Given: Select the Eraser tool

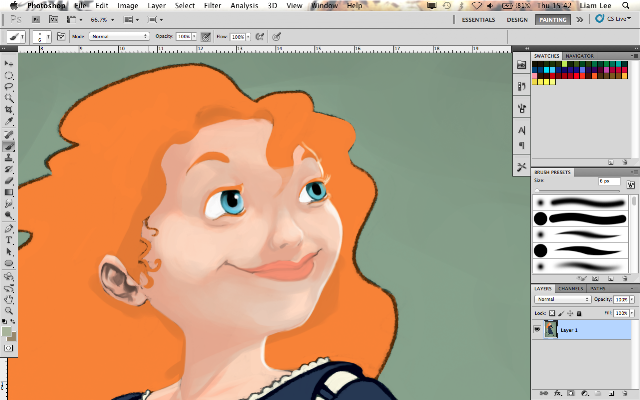Looking at the screenshot, I should [x=9, y=180].
